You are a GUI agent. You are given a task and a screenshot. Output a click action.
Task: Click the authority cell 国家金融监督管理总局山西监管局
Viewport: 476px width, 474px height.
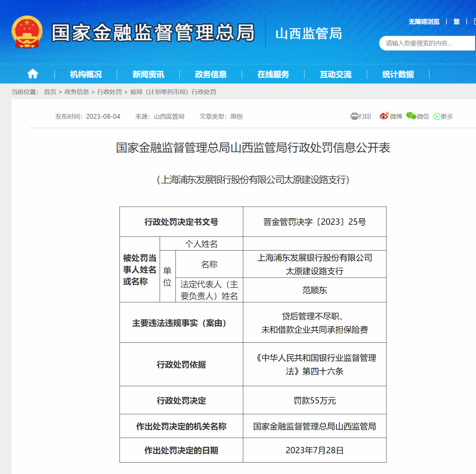coord(315,426)
